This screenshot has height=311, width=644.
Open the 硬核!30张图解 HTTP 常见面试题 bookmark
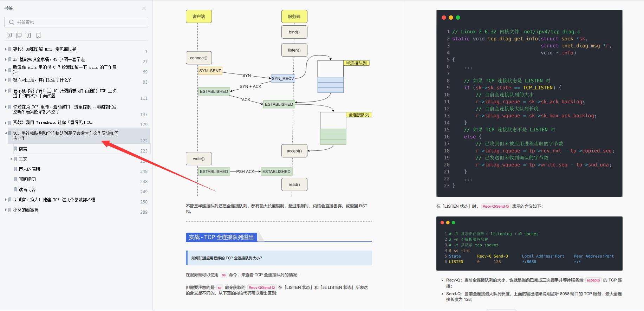[45, 50]
